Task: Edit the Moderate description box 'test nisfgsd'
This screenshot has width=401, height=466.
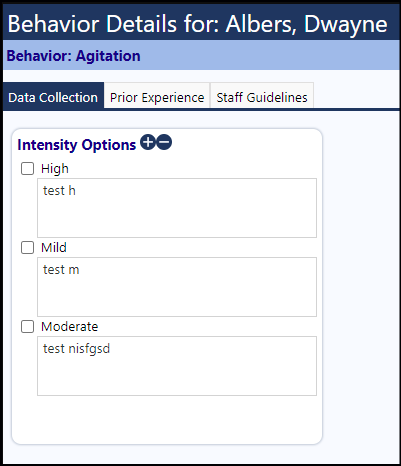Action: click(177, 366)
